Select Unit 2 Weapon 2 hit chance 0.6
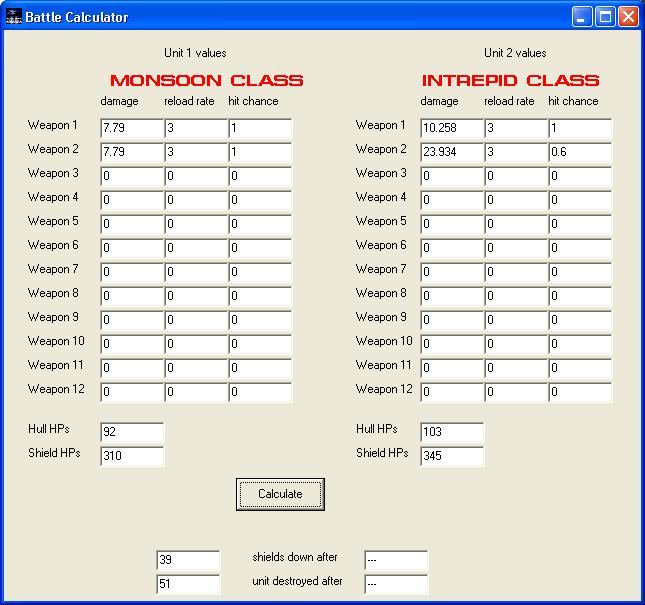The image size is (645, 605). (580, 152)
